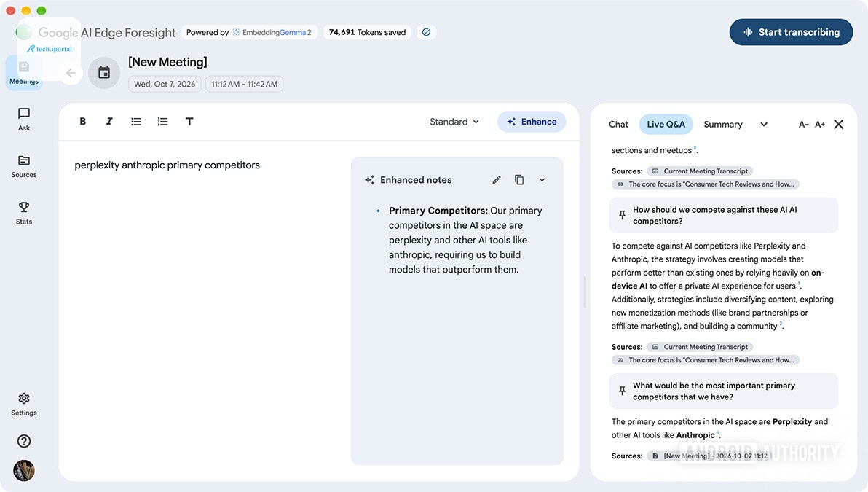Click the Primary Competitors enhanced note text
868x492 pixels.
click(465, 240)
